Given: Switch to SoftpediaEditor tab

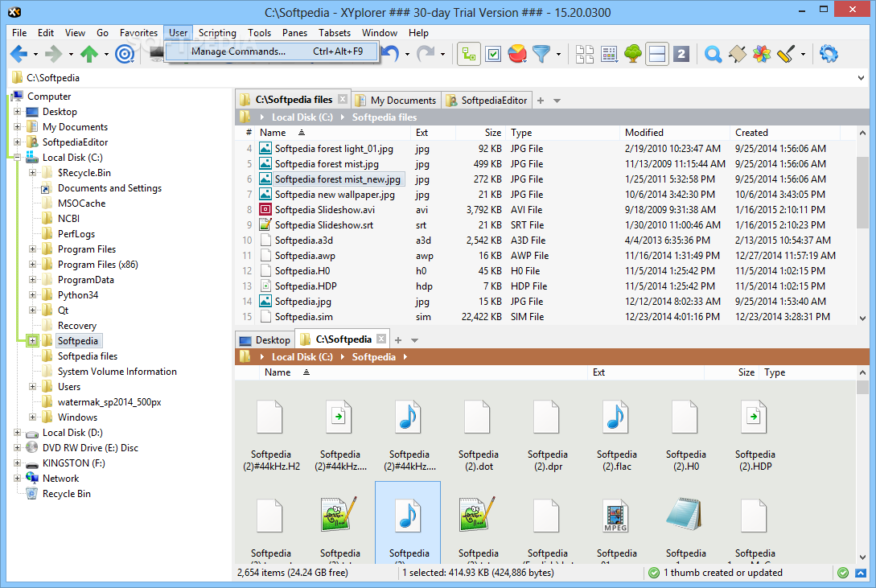Looking at the screenshot, I should (x=487, y=100).
